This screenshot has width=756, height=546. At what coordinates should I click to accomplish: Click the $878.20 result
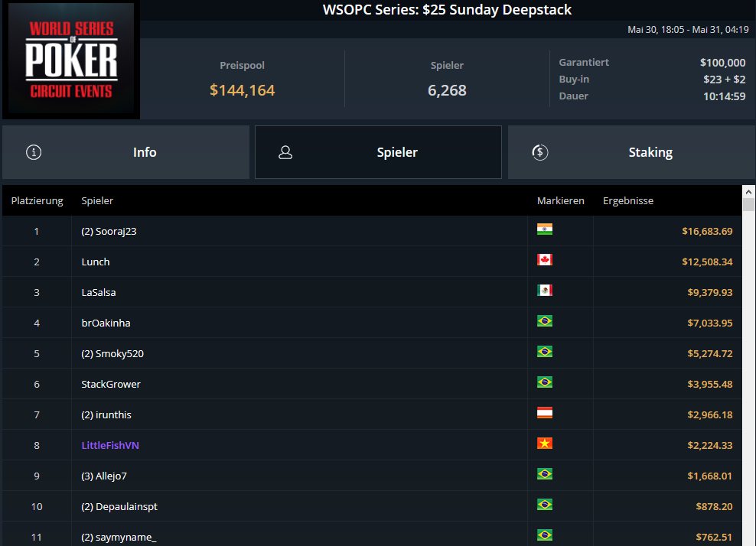point(714,506)
